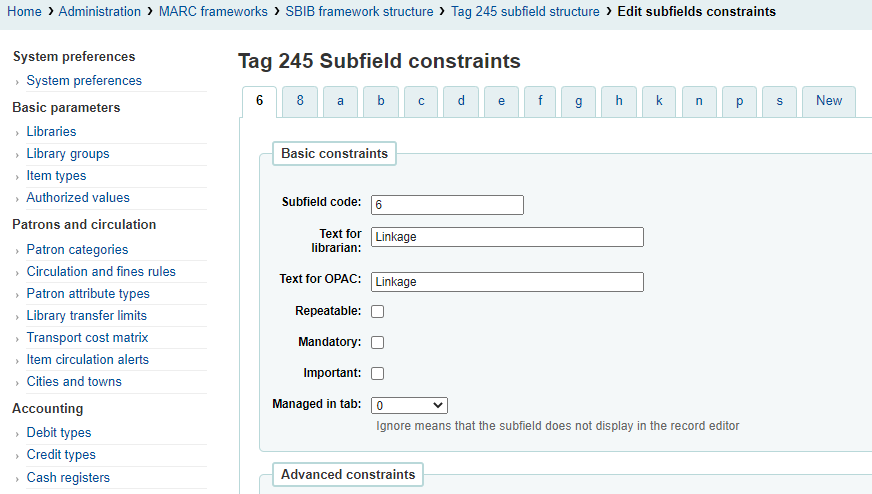Switch to subfield tab a
872x494 pixels.
[340, 101]
